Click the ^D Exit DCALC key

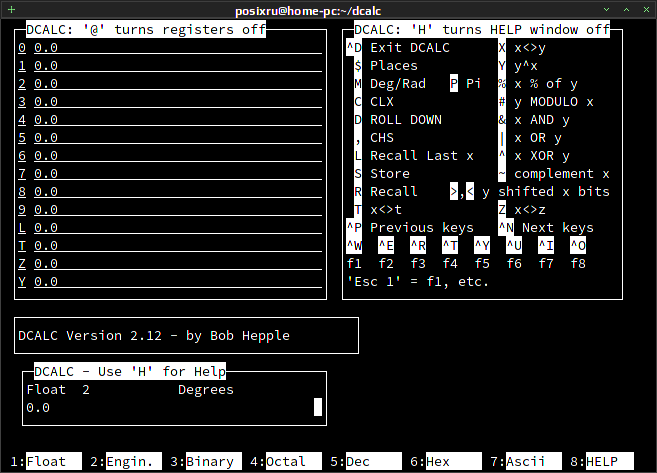354,48
